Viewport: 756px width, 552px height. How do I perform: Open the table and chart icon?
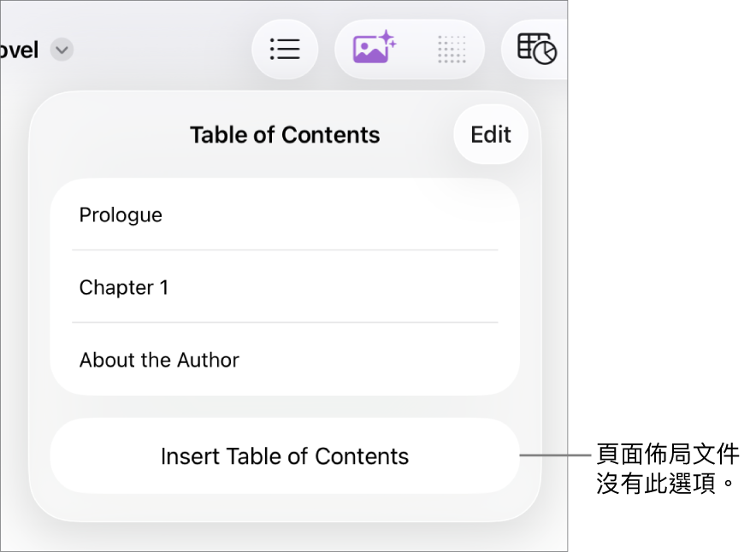click(x=536, y=49)
